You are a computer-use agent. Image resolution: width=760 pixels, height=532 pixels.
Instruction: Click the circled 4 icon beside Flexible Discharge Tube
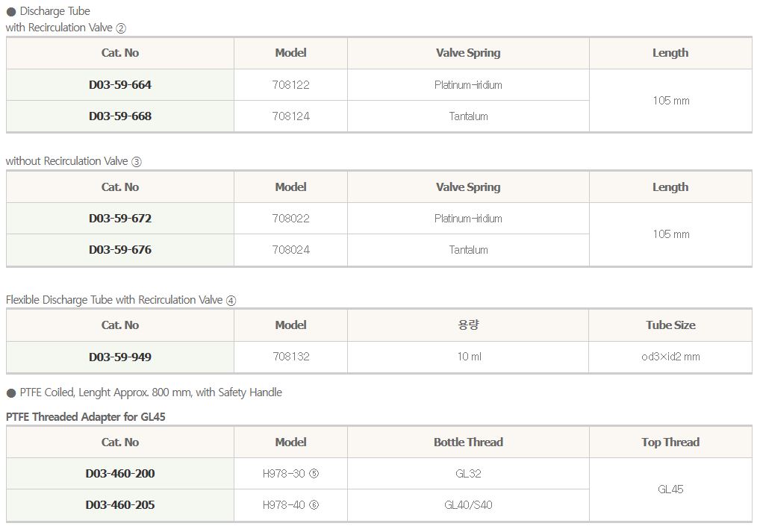231,301
